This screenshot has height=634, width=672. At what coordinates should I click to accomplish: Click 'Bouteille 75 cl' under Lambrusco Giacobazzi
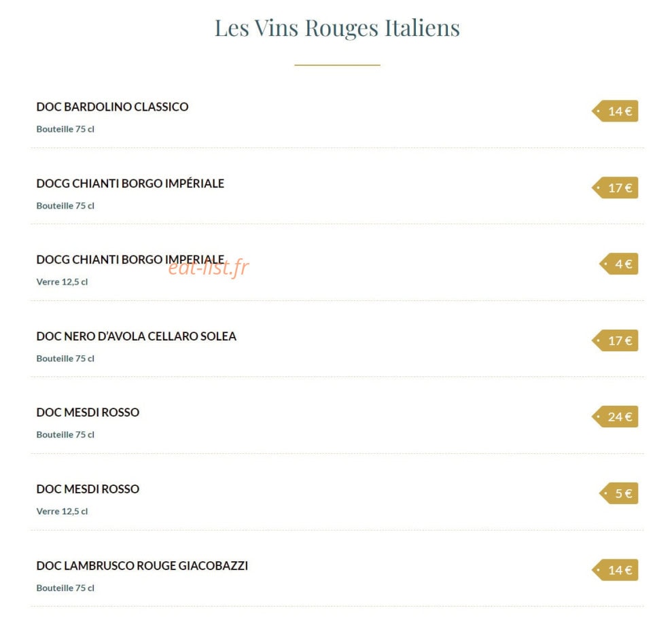point(65,588)
